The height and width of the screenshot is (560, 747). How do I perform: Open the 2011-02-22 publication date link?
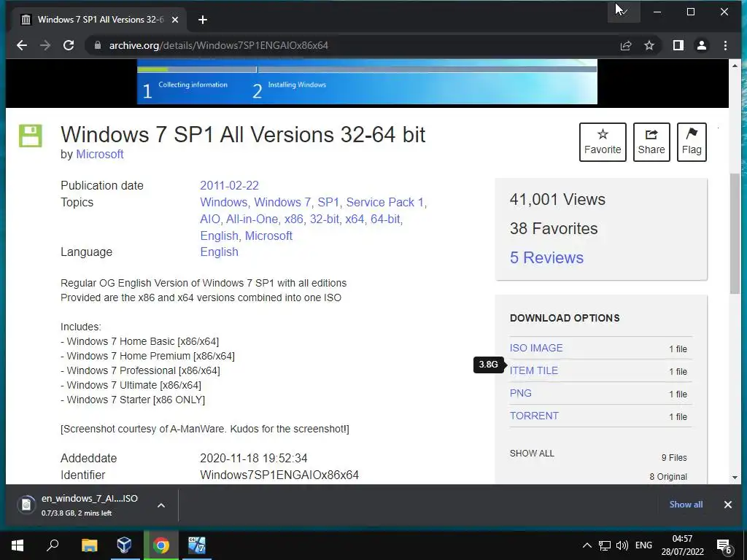click(x=229, y=186)
